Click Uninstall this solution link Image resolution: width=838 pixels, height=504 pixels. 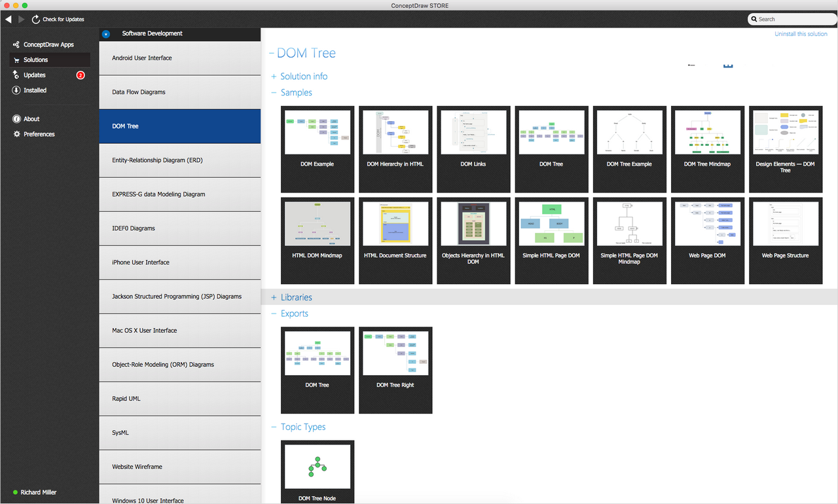[x=801, y=34]
